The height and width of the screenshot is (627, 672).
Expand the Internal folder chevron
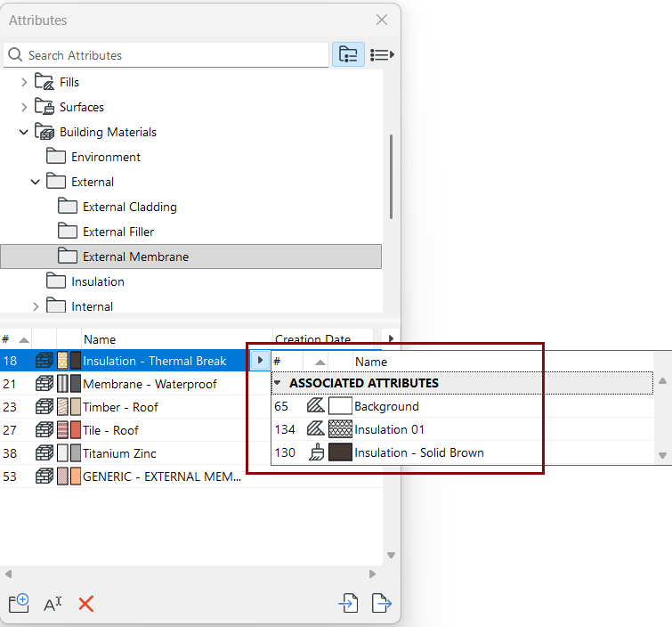coord(36,306)
